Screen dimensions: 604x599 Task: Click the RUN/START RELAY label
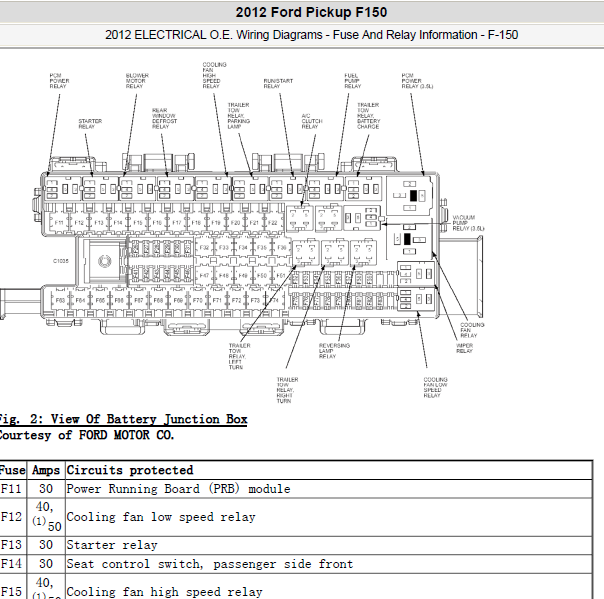278,84
